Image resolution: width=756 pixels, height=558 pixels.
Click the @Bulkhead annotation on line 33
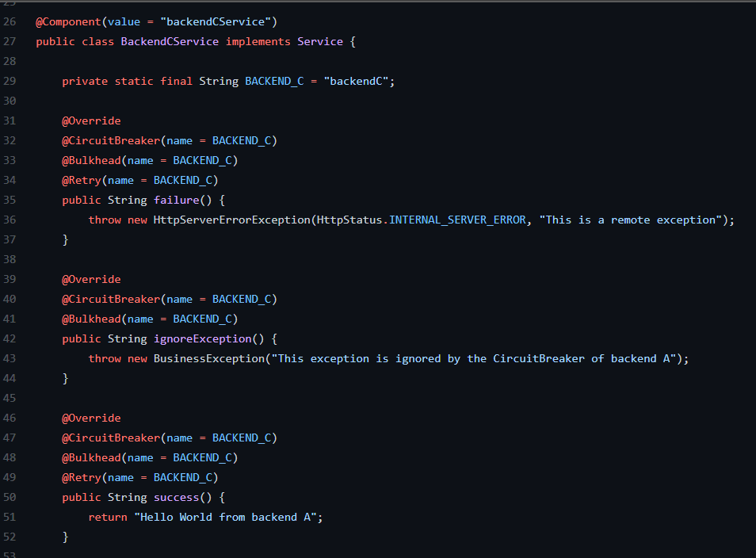[x=92, y=160]
